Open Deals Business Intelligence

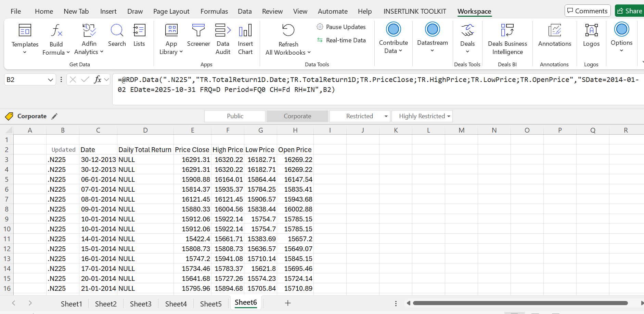tap(507, 39)
